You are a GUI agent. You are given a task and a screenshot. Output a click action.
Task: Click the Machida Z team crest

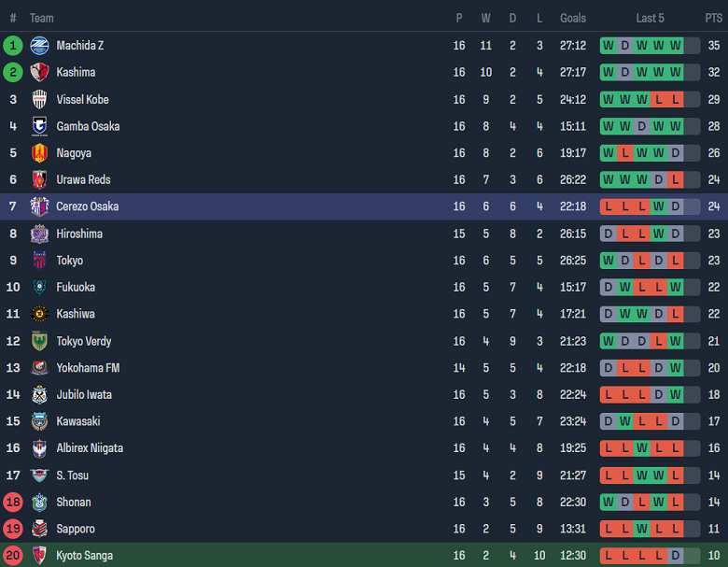click(x=39, y=46)
